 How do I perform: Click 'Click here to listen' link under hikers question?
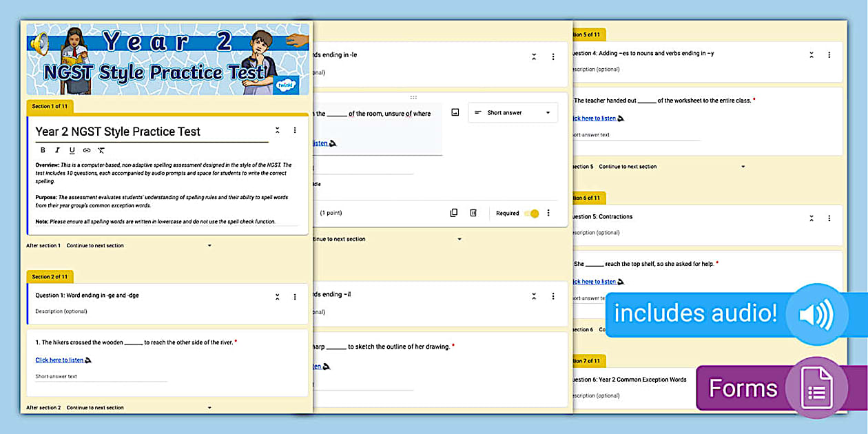59,360
